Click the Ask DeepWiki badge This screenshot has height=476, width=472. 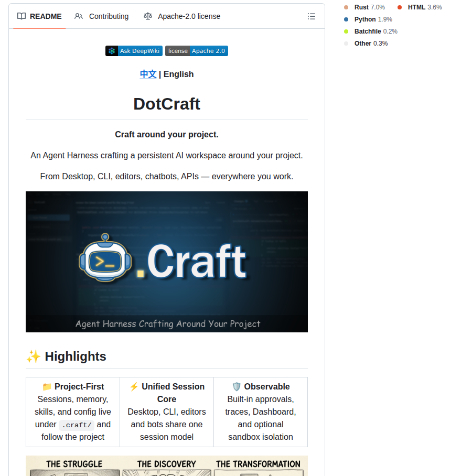coord(134,51)
